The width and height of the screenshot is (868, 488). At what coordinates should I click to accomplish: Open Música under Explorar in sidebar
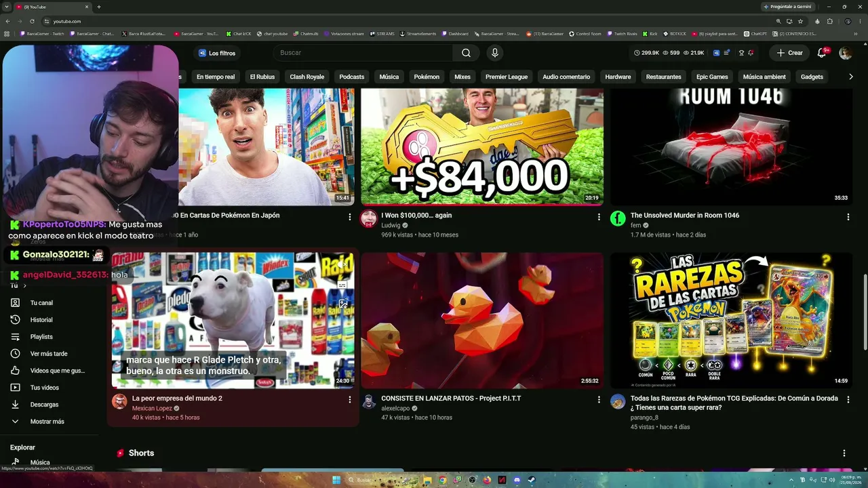(49, 462)
